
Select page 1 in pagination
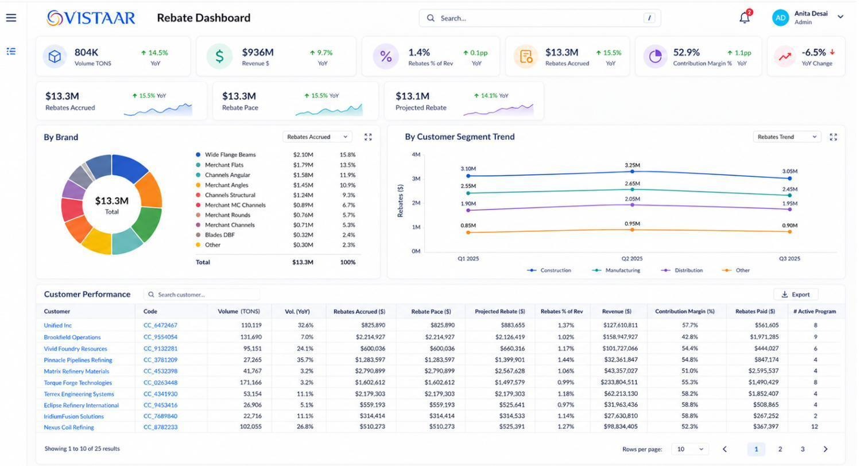click(x=756, y=449)
